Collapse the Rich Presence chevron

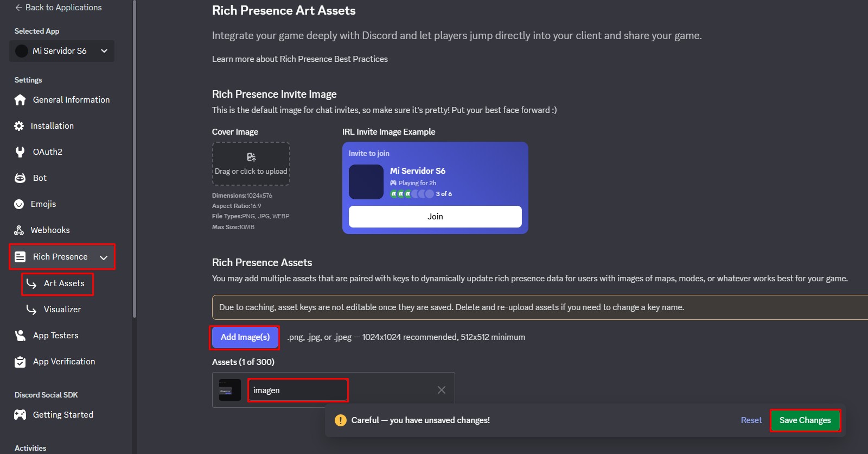point(103,257)
